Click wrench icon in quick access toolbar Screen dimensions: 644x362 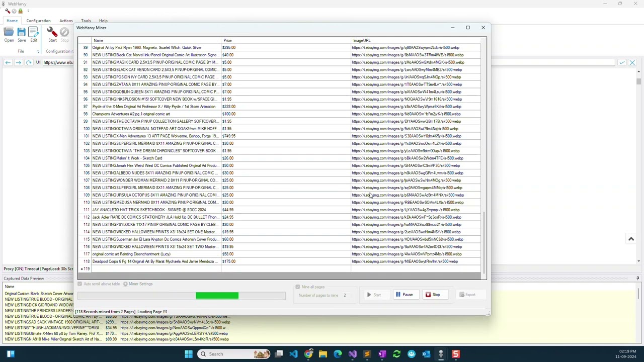7,11
